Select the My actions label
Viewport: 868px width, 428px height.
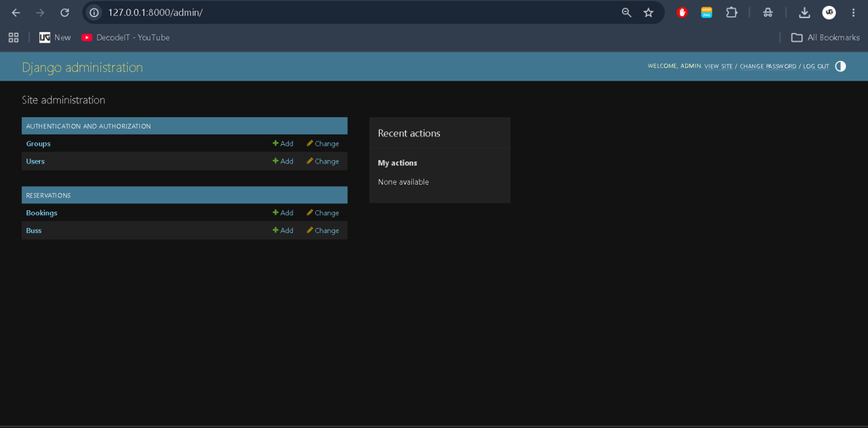tap(398, 164)
